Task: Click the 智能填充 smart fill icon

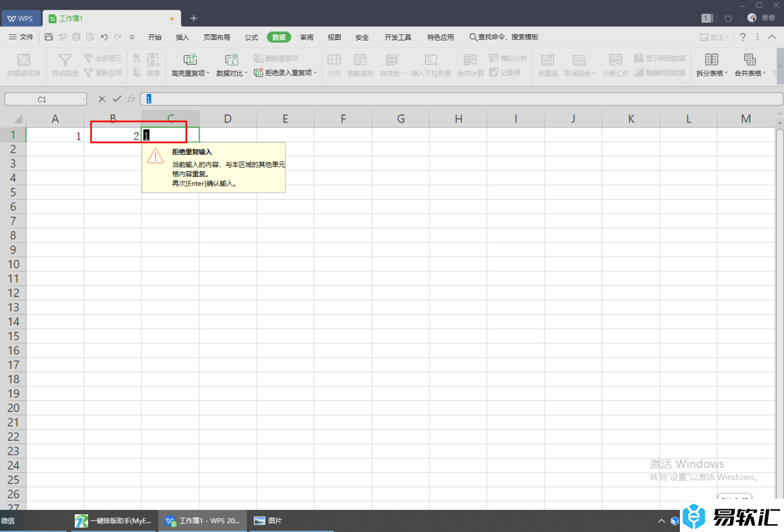Action: pyautogui.click(x=360, y=60)
